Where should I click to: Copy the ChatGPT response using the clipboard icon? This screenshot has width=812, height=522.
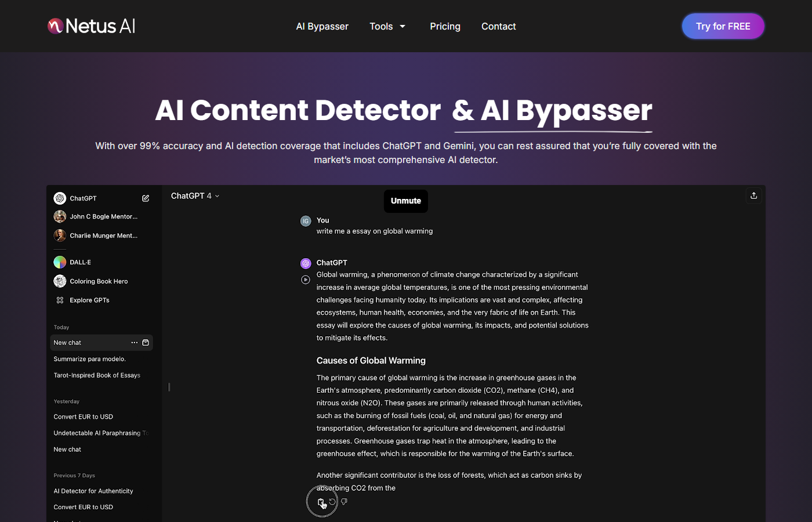321,501
